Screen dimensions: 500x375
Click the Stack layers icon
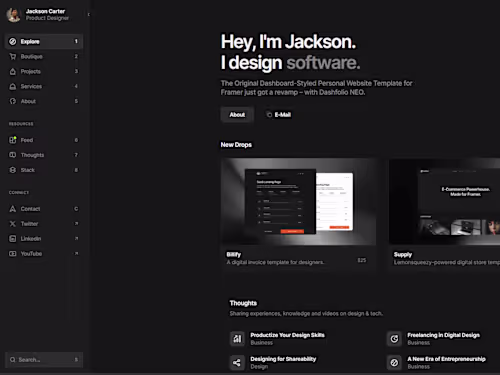tap(13, 170)
